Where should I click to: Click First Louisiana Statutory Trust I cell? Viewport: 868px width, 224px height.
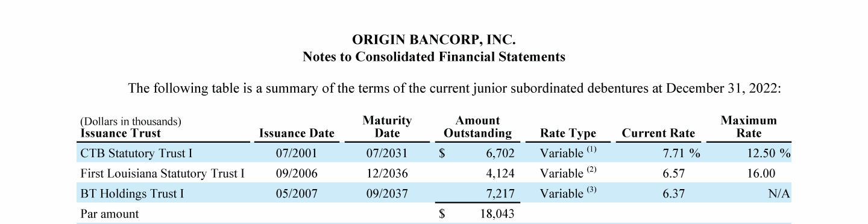[x=162, y=173]
